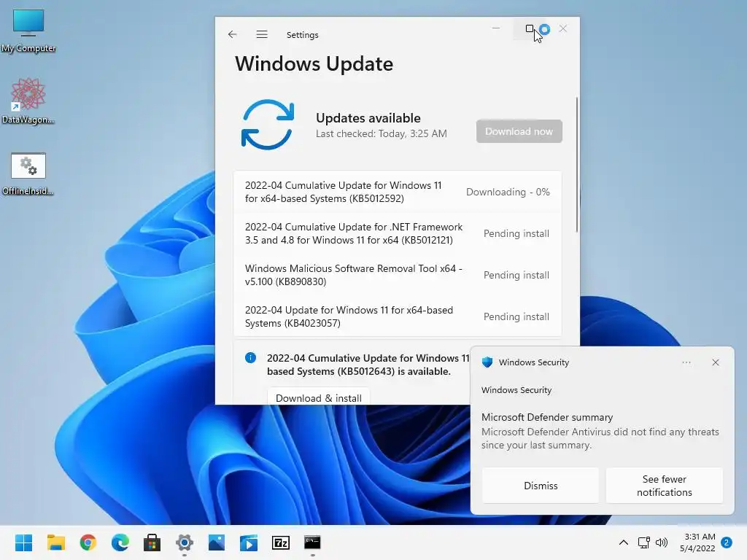The height and width of the screenshot is (560, 747).
Task: Select the DataWagon desktop shortcut
Action: tap(28, 101)
